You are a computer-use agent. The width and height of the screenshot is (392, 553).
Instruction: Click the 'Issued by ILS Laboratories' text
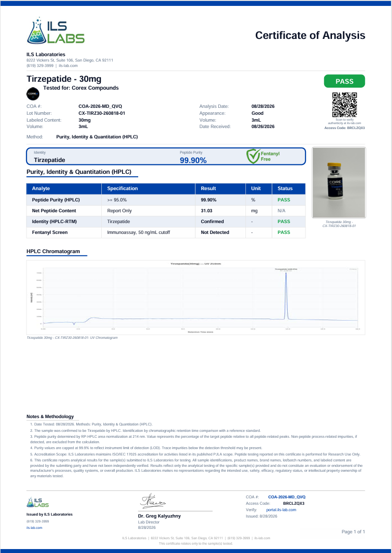point(50,514)
